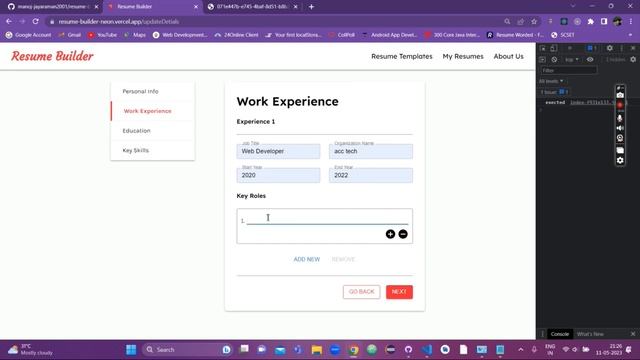Reload the page with the refresh icon
This screenshot has height=360, width=640.
[36, 21]
